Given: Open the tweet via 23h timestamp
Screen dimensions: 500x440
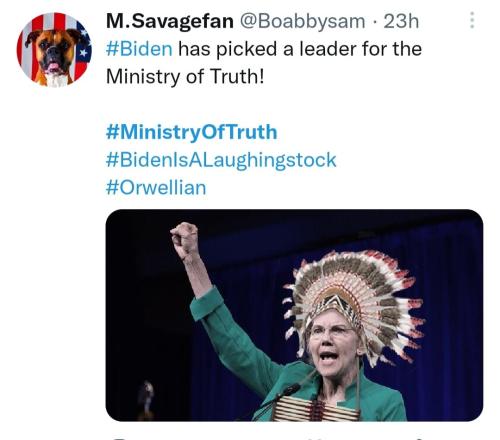Looking at the screenshot, I should (x=401, y=21).
